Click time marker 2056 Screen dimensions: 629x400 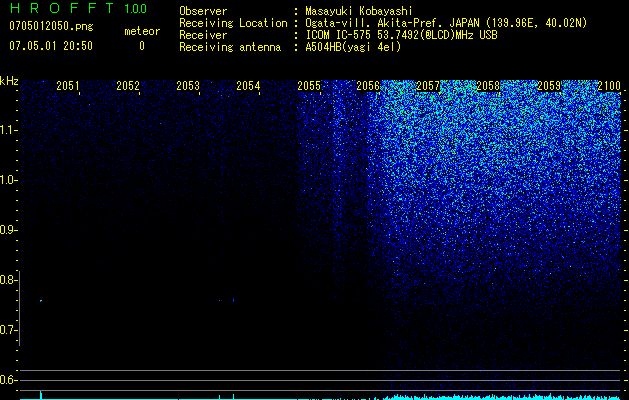(368, 86)
